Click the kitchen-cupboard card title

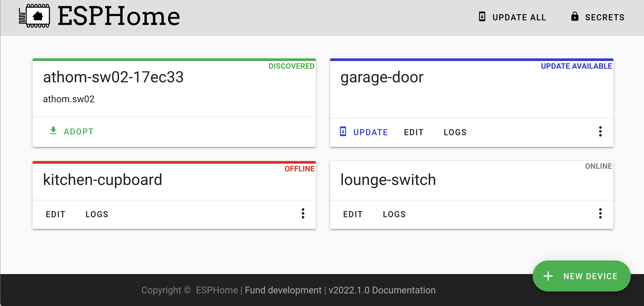click(x=103, y=180)
